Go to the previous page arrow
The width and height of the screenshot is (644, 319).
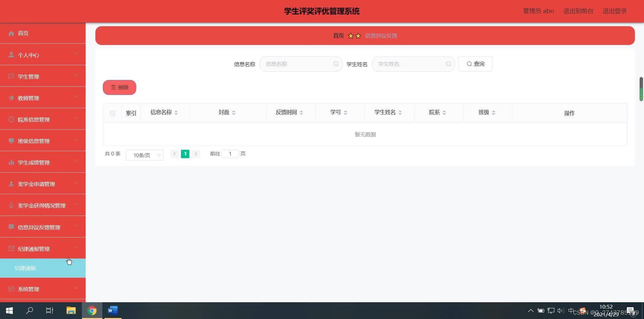tap(175, 154)
